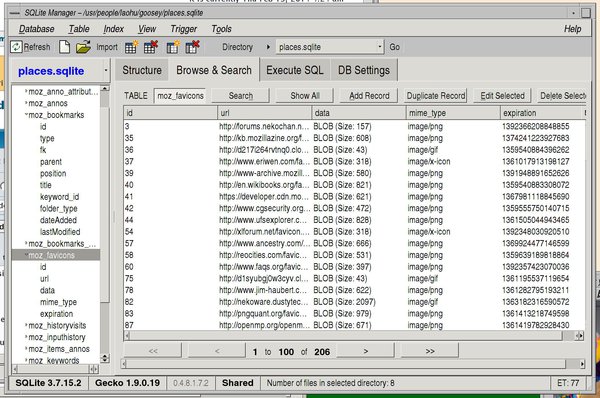This screenshot has height=398, width=600.
Task: Click the Duplicate Record button
Action: tap(436, 96)
